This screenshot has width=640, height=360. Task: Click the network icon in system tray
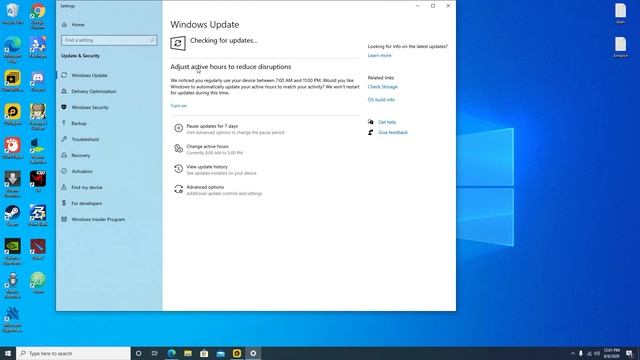tap(589, 353)
